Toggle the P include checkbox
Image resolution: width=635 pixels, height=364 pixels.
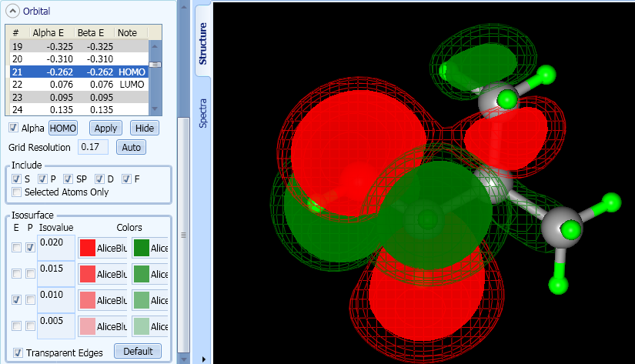coord(42,179)
